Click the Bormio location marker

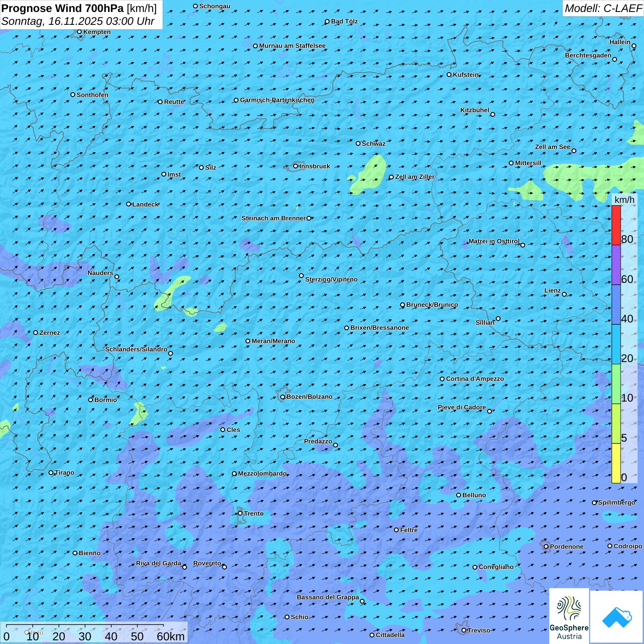pos(91,400)
